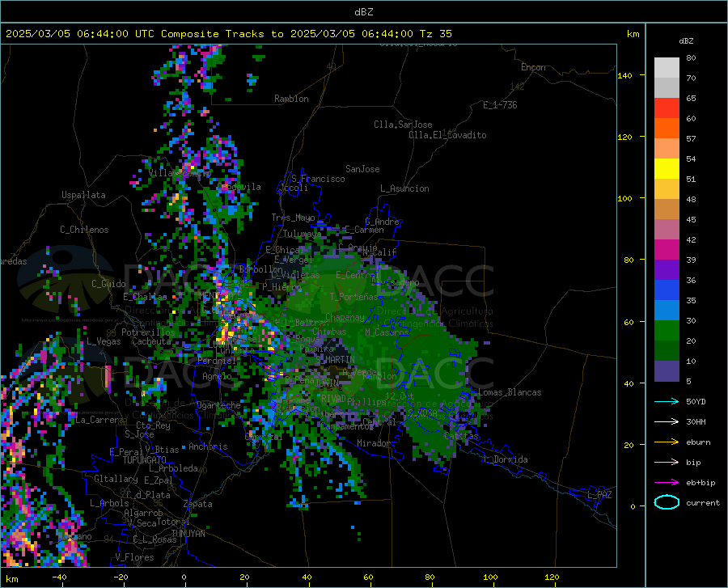Click the E_1-736 map label

tap(500, 105)
